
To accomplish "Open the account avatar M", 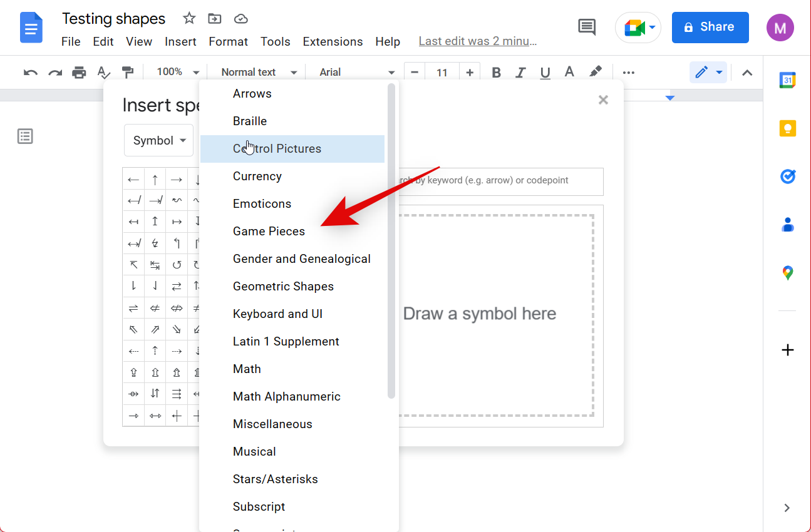I will coord(780,28).
